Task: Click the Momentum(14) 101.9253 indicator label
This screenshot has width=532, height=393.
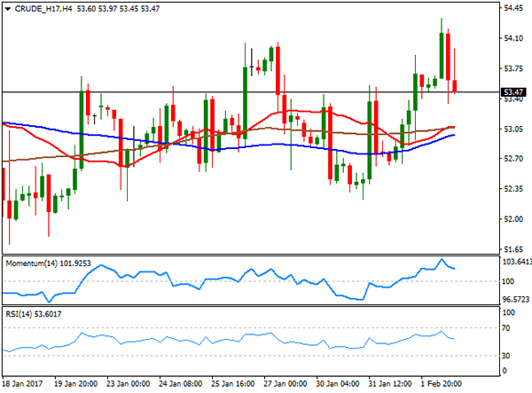Action: point(49,263)
